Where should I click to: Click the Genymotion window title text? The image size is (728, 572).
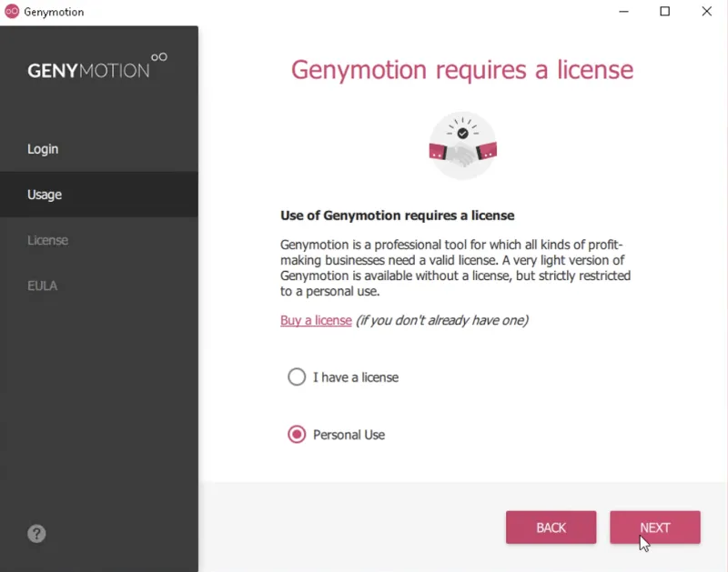coord(54,12)
